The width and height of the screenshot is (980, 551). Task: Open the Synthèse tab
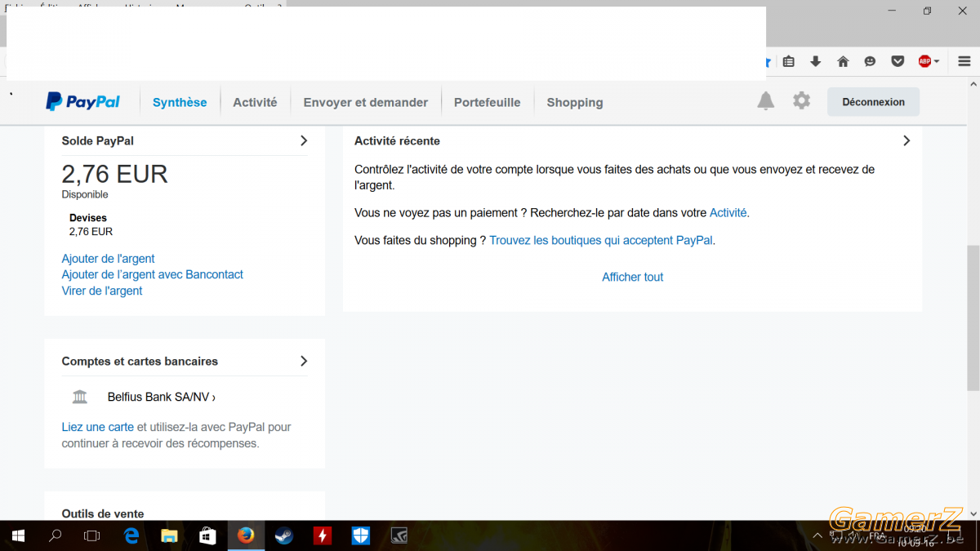click(x=180, y=102)
